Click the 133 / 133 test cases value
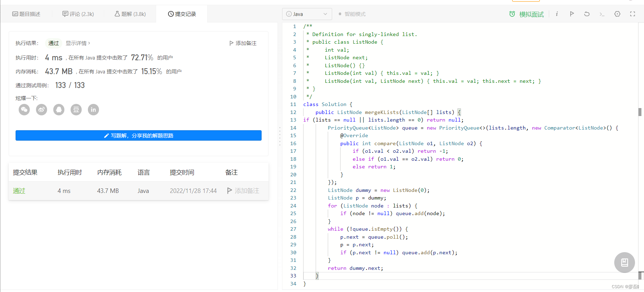Viewport: 644px width, 292px height. point(70,85)
